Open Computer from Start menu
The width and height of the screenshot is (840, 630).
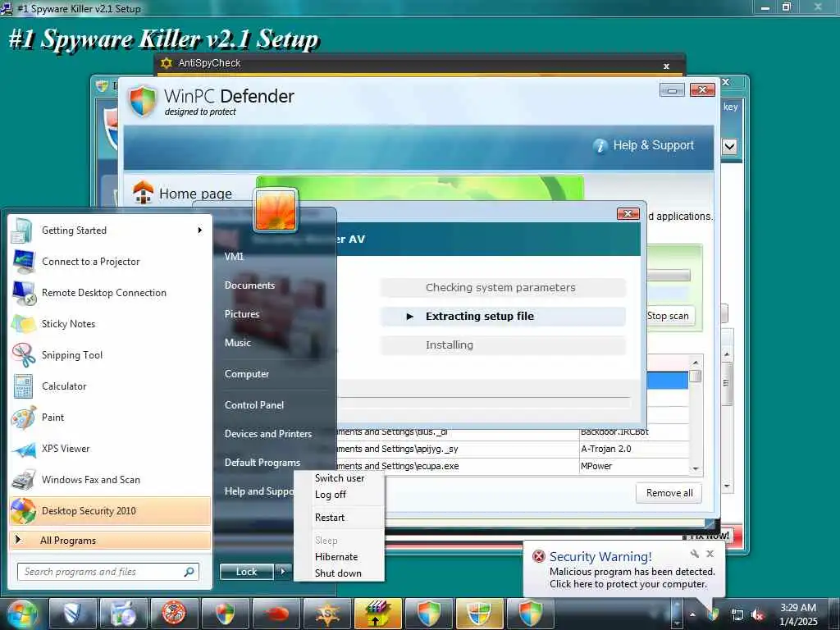pyautogui.click(x=246, y=374)
